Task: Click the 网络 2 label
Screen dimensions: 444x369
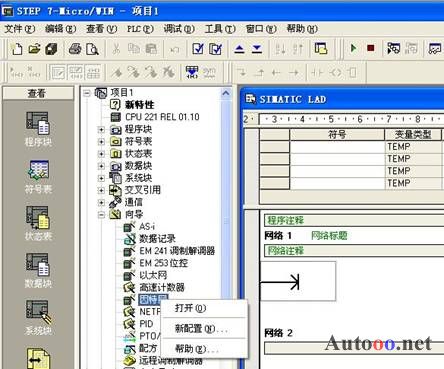Action: coord(278,333)
